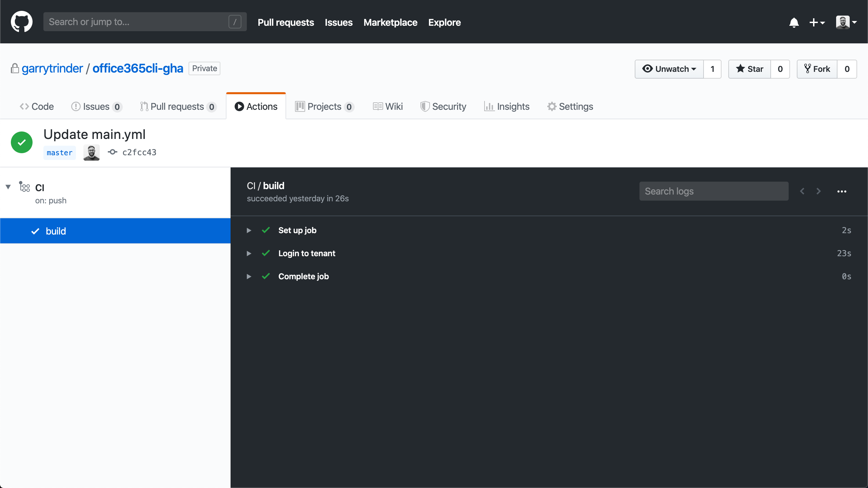Viewport: 868px width, 488px height.
Task: Open the notifications bell
Action: (x=794, y=22)
